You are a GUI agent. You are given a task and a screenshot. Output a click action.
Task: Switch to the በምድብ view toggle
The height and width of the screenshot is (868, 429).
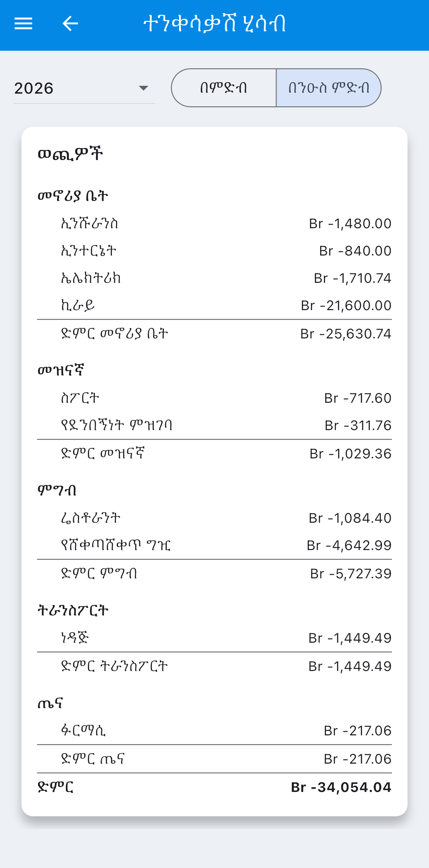coord(224,88)
